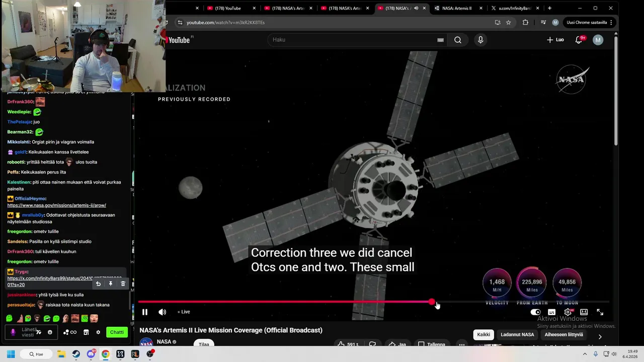Open the video settings gear in player
This screenshot has width=644, height=362.
568,312
